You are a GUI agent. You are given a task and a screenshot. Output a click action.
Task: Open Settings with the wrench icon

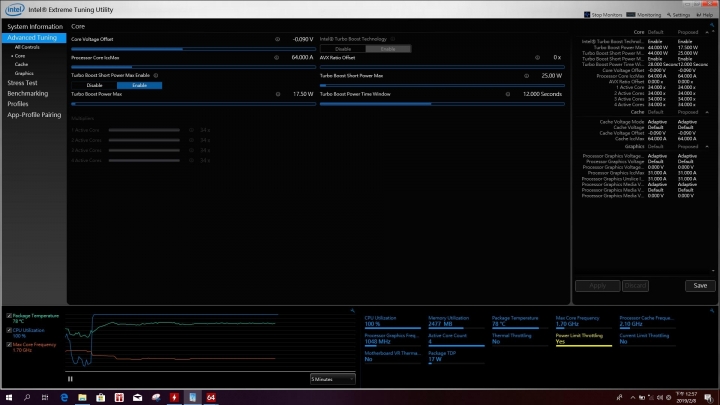(x=679, y=15)
